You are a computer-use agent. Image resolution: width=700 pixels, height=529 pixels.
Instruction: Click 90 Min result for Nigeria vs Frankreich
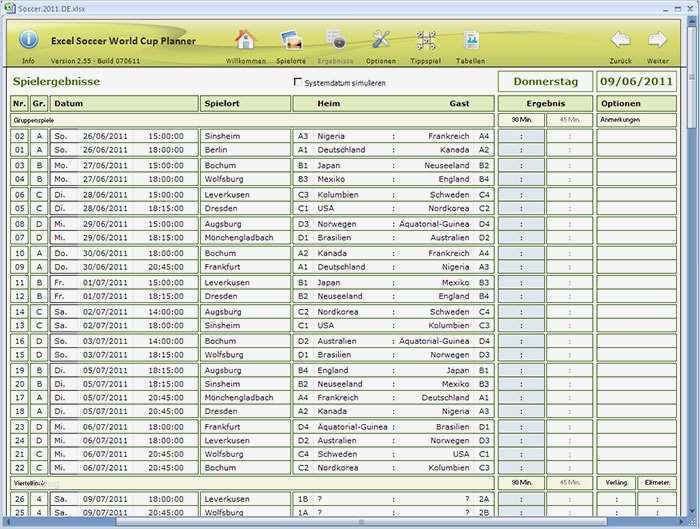521,136
